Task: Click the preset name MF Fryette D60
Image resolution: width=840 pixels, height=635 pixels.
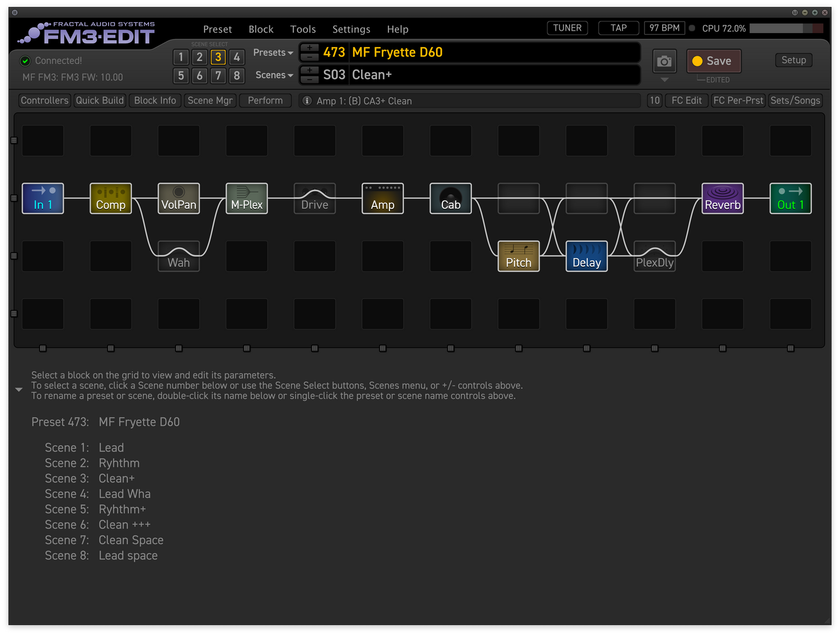Action: pyautogui.click(x=397, y=52)
